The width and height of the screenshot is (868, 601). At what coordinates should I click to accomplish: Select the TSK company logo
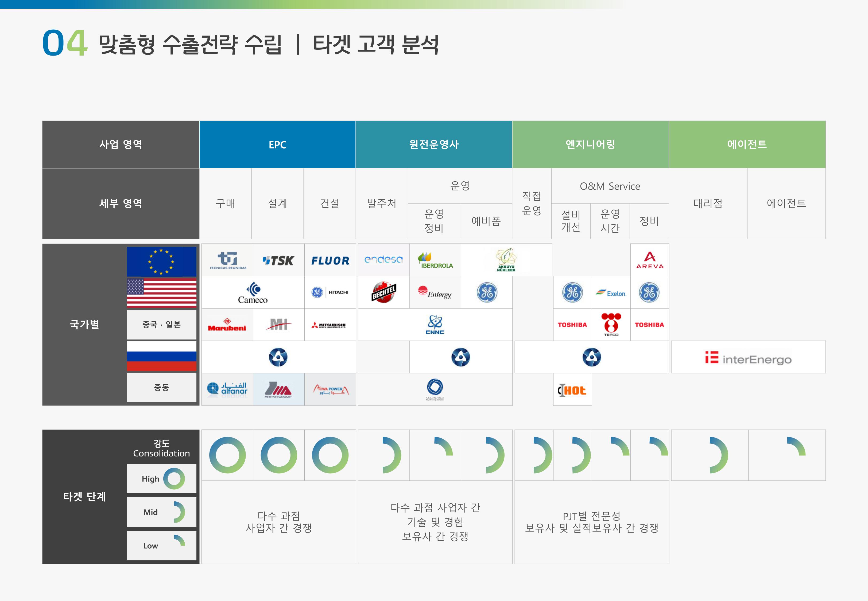pos(278,260)
